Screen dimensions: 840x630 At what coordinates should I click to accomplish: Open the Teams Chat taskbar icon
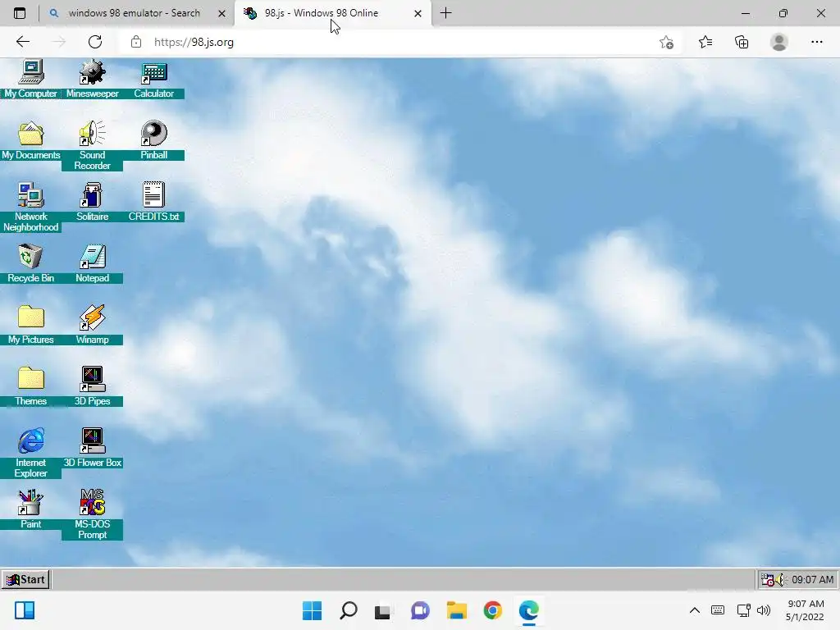420,610
